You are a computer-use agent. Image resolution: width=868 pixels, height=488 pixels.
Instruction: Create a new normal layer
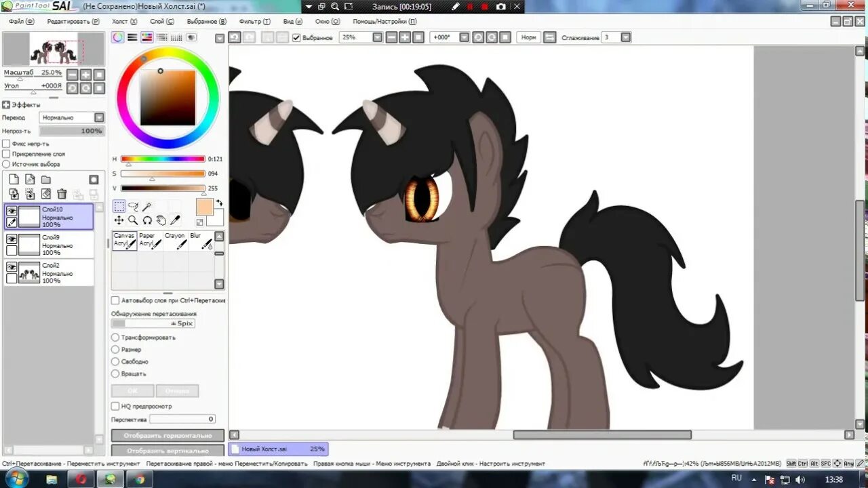coord(14,180)
